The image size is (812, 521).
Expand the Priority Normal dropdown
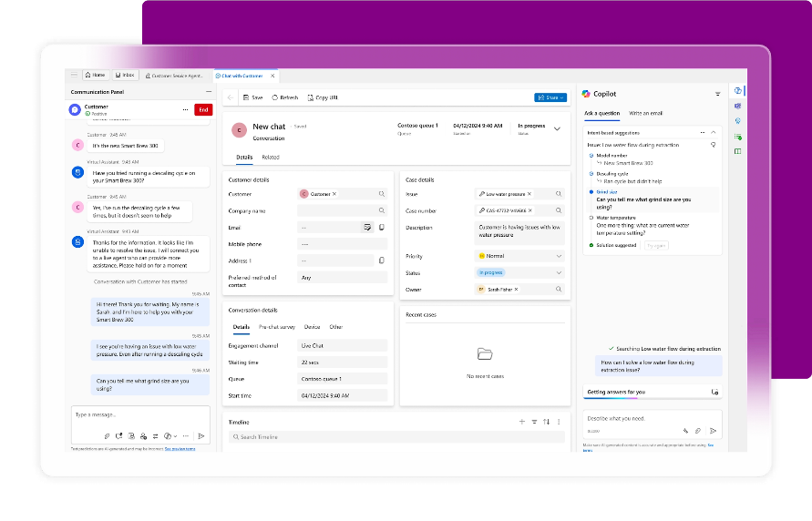(x=559, y=257)
